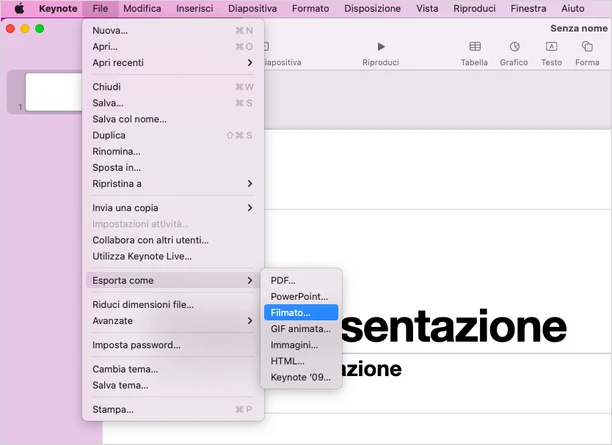Screen dimensions: 612x445
Task: Choose Salva tema… item
Action: (173, 385)
